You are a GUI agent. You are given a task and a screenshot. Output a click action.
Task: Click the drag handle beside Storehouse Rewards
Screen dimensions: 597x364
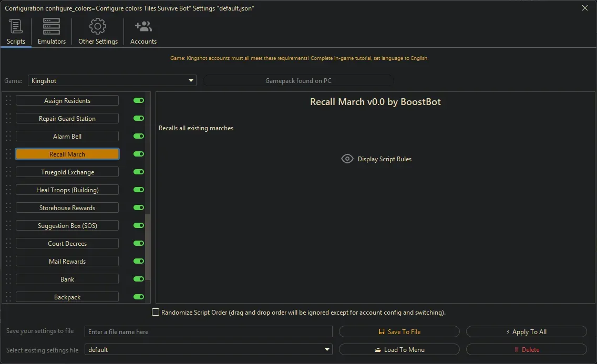[x=7, y=207]
